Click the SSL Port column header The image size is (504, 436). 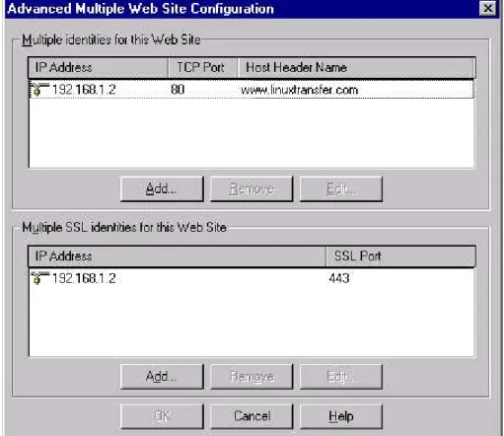click(x=400, y=256)
